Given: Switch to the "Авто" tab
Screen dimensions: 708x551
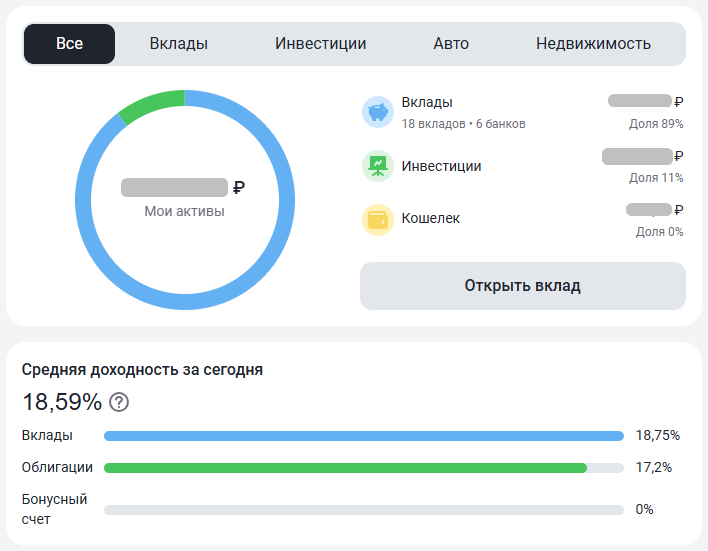Looking at the screenshot, I should (x=451, y=44).
